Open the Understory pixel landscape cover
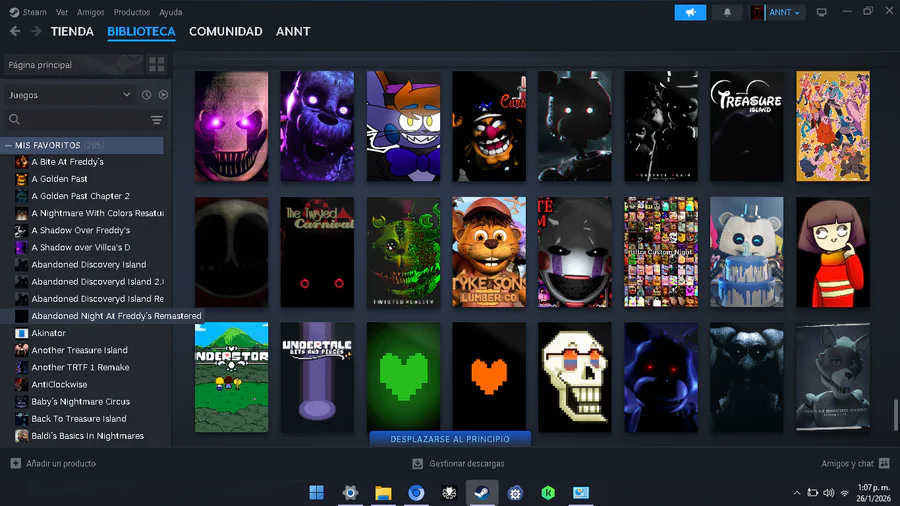 click(231, 377)
